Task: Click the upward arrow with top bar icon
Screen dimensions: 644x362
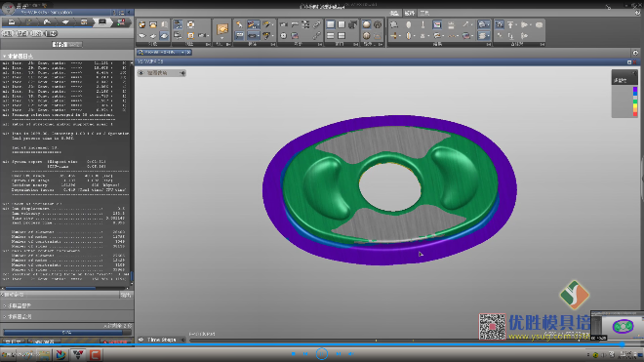Action: 511,24
